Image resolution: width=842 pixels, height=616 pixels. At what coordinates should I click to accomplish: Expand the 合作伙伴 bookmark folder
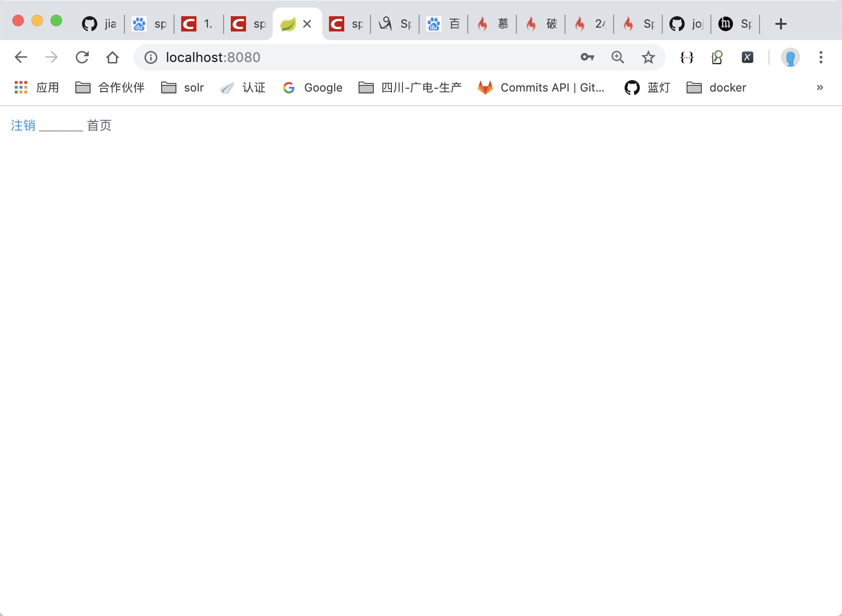110,88
